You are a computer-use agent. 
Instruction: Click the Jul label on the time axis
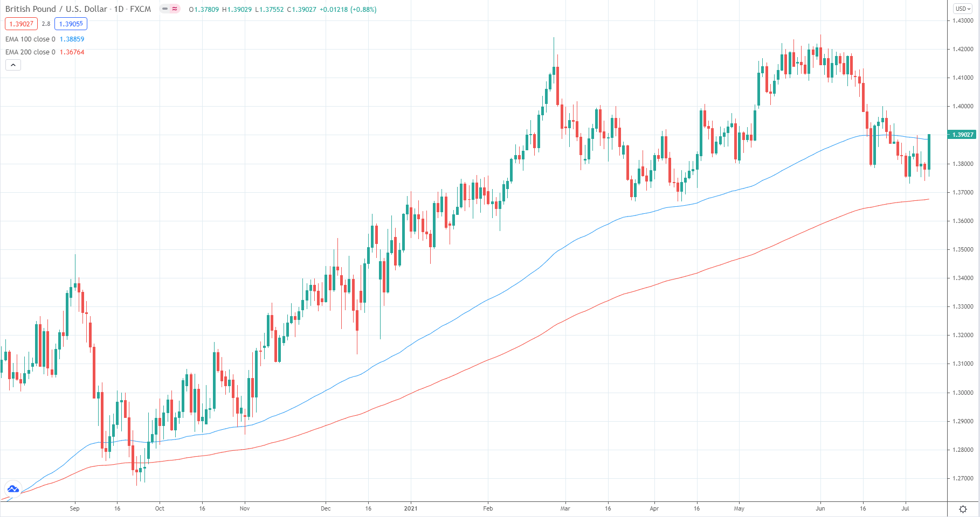[905, 508]
